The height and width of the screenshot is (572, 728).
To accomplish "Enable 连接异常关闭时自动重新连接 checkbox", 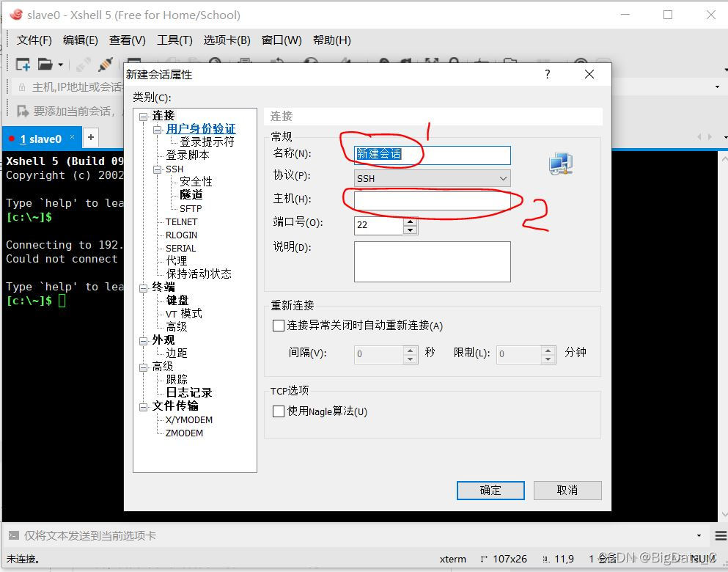I will click(x=279, y=326).
